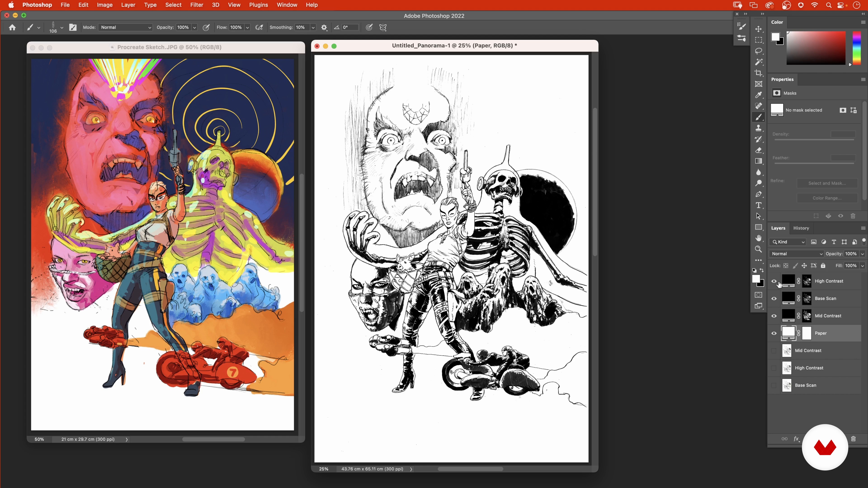Click symmetry paint butterfly icon
Viewport: 868px width, 488px height.
coord(383,28)
